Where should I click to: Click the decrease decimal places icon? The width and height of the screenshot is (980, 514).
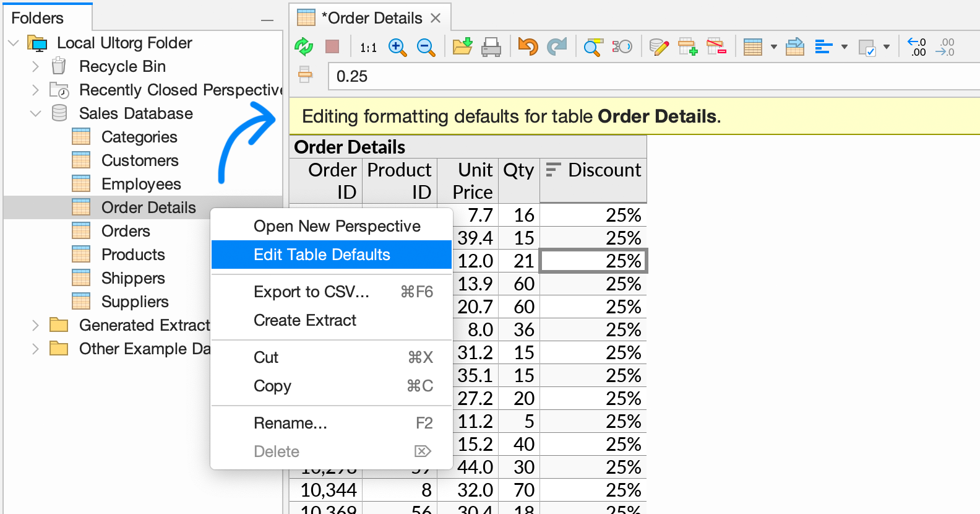click(x=945, y=47)
